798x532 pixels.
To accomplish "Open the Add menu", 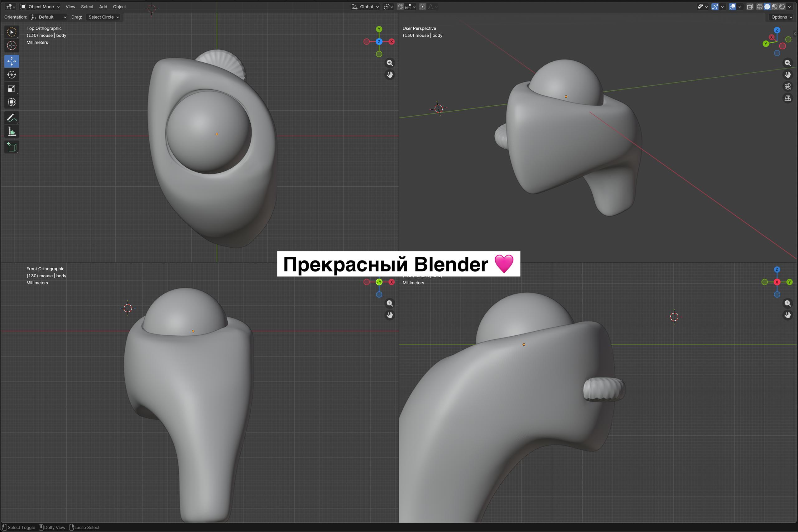I will point(103,7).
